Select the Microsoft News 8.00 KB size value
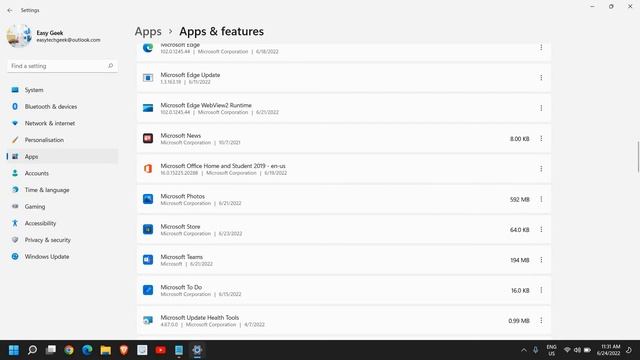 click(520, 139)
